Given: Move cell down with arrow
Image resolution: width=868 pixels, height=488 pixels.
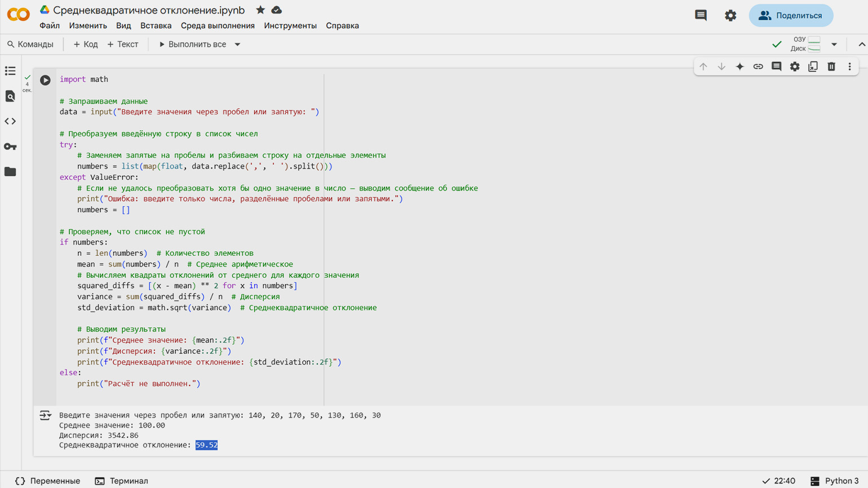Looking at the screenshot, I should pos(721,66).
